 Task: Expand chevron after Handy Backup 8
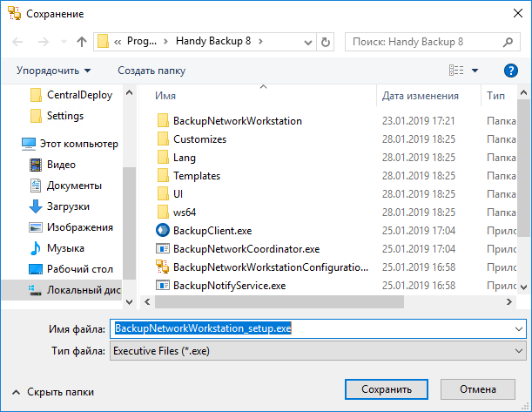tap(260, 42)
